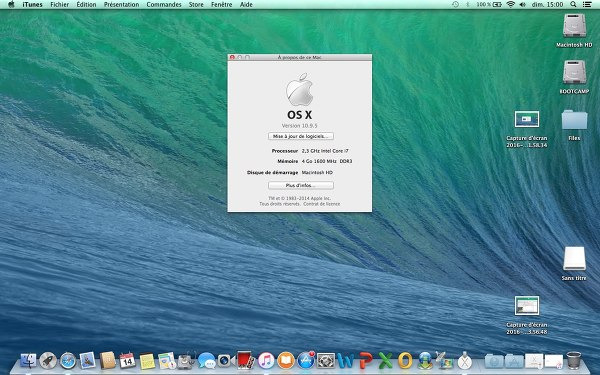Open FaceTime camera icon in Dock
This screenshot has height=375, width=600.
click(x=226, y=360)
